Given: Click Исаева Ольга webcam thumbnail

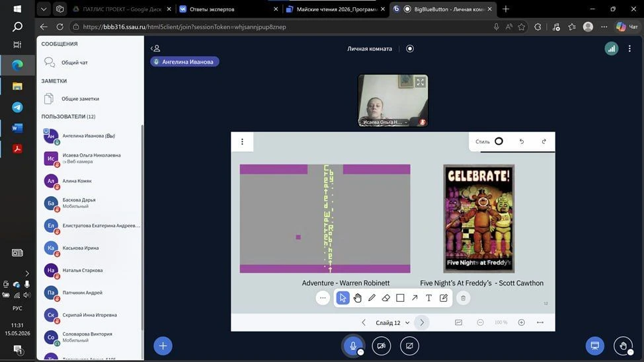Looking at the screenshot, I should click(393, 100).
